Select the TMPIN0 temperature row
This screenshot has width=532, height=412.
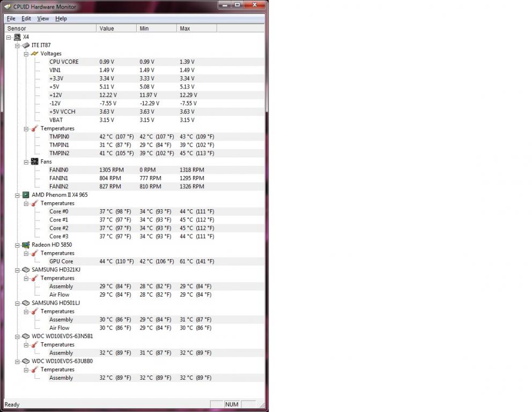pos(156,137)
